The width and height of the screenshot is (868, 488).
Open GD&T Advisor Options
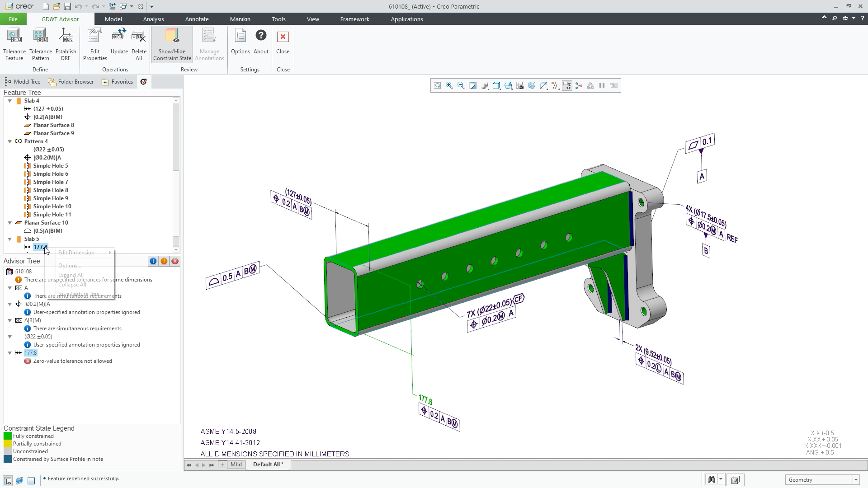pyautogui.click(x=241, y=41)
